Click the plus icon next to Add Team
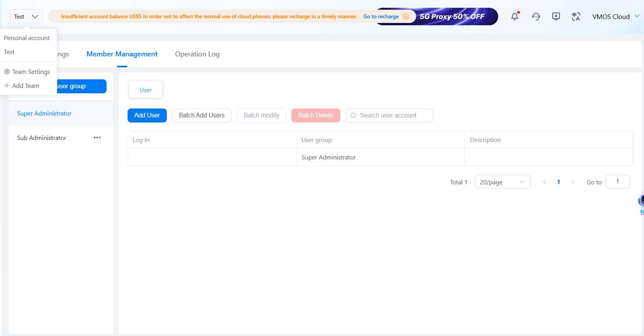 click(x=7, y=86)
